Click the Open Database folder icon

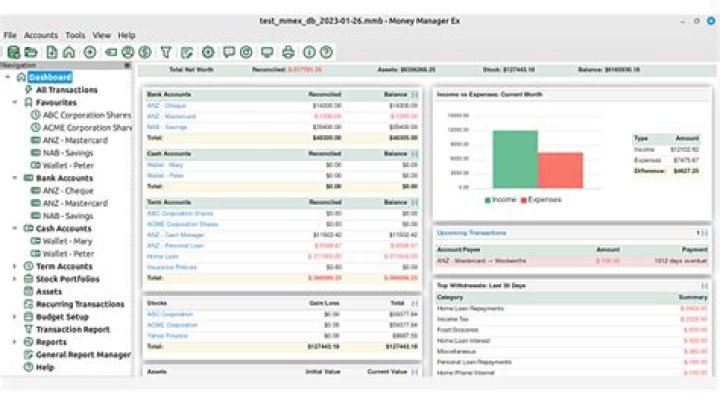point(31,52)
